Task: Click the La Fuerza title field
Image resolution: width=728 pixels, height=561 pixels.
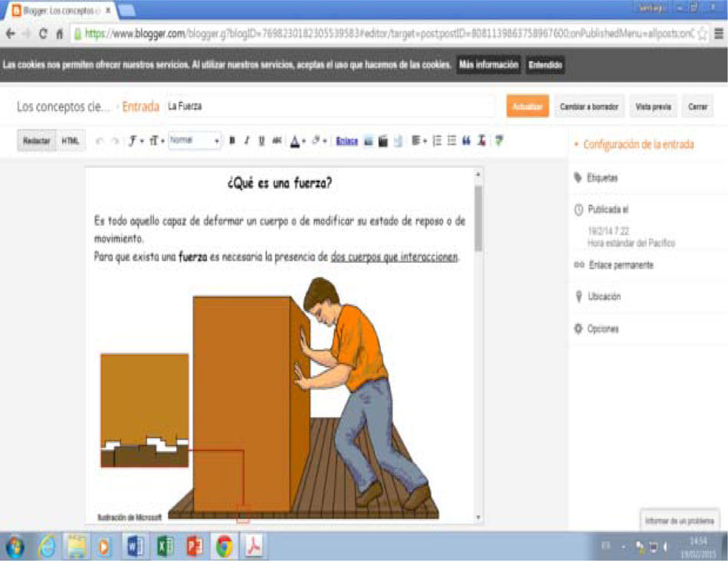Action: click(x=330, y=107)
